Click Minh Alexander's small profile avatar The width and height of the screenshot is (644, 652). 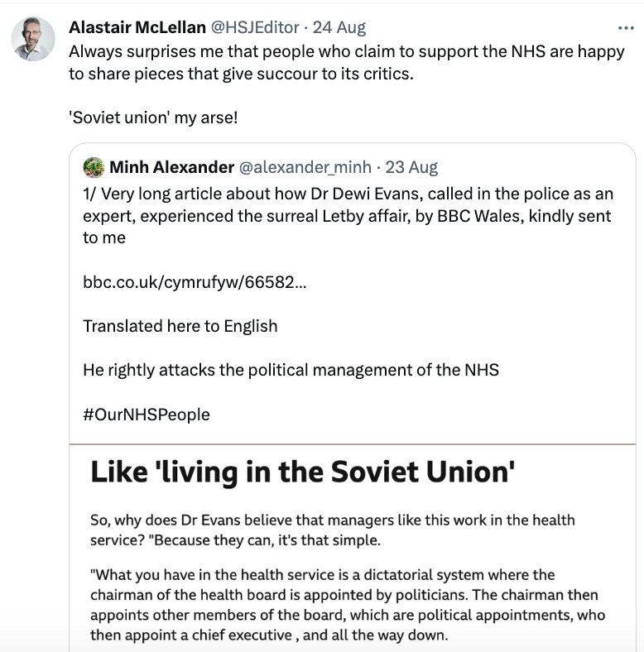point(94,167)
